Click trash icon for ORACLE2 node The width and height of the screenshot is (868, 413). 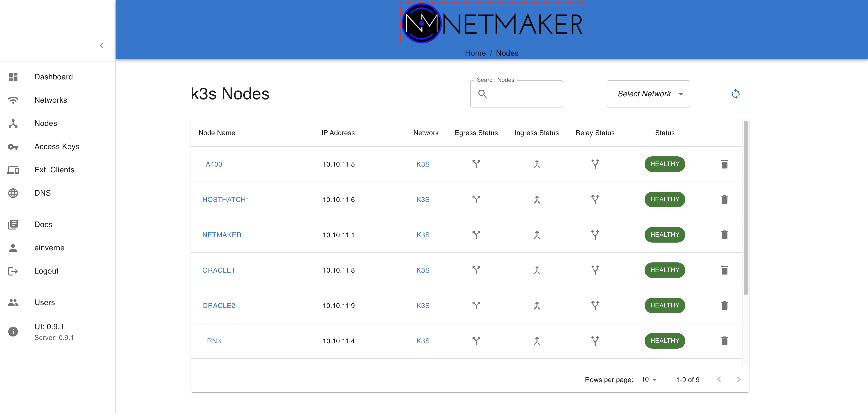pyautogui.click(x=724, y=306)
